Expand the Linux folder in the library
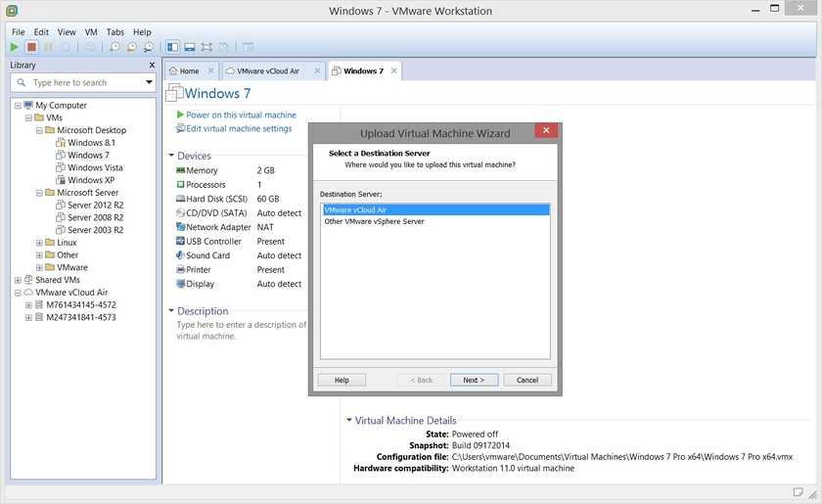 [39, 243]
